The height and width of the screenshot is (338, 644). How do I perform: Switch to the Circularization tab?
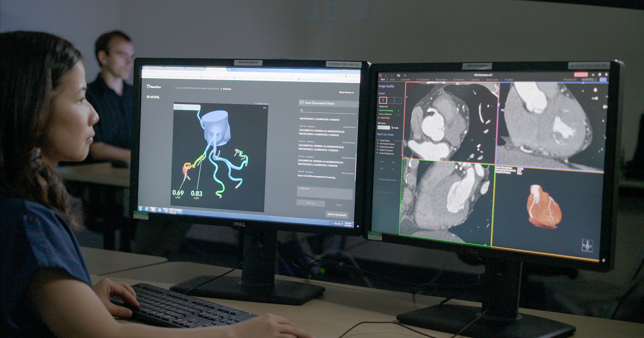[422, 79]
